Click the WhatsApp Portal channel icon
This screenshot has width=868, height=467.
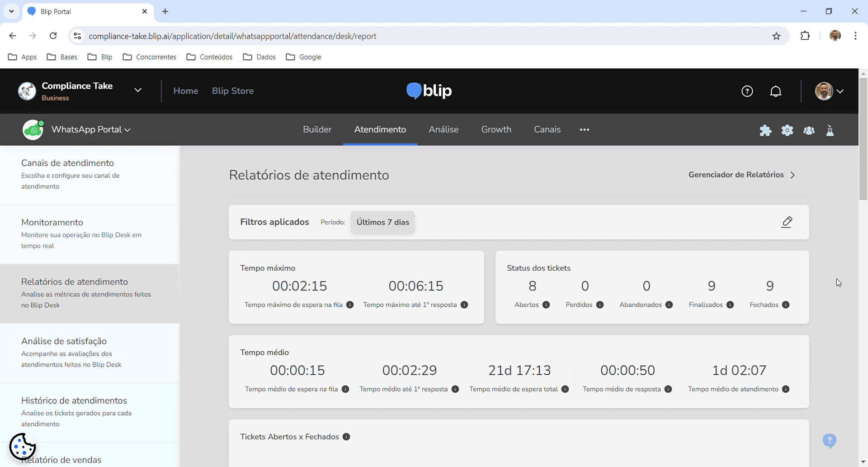click(x=32, y=129)
